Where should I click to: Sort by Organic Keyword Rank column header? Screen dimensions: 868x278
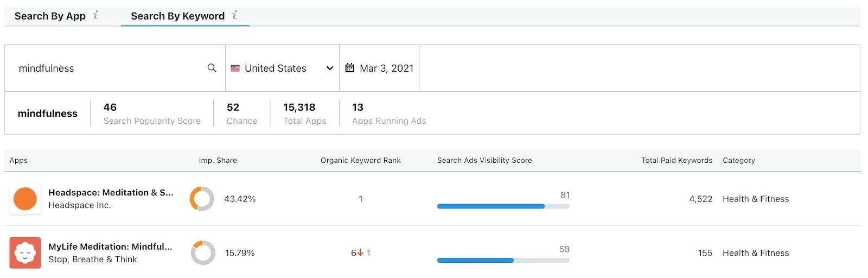pyautogui.click(x=360, y=161)
